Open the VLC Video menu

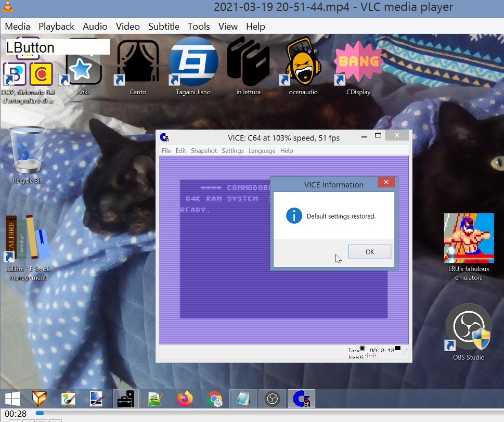click(127, 27)
